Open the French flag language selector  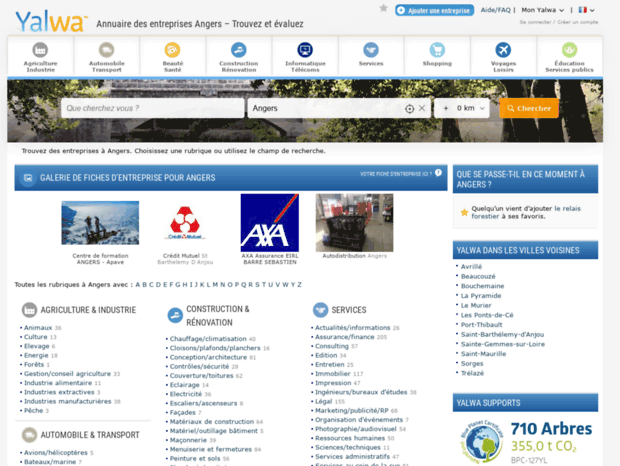coord(586,10)
